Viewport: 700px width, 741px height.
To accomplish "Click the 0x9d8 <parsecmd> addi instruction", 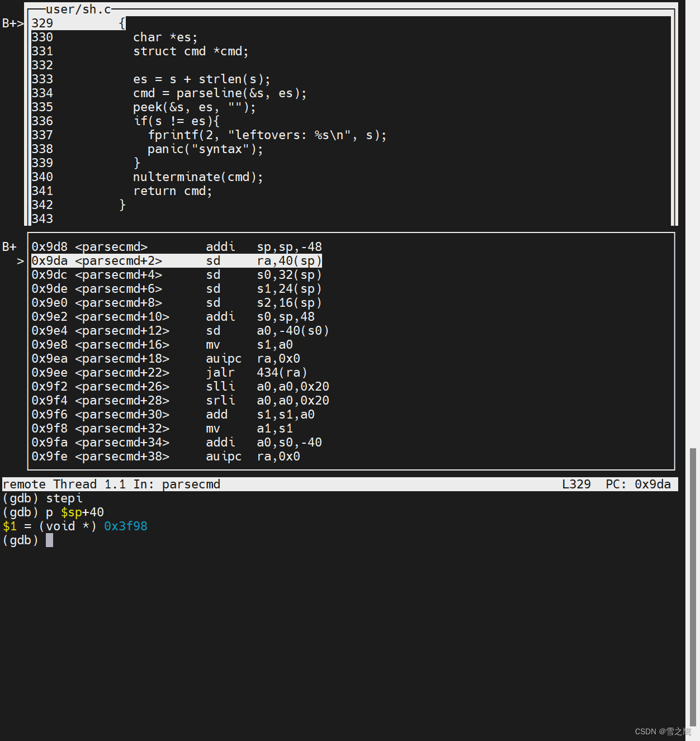I will tap(177, 247).
